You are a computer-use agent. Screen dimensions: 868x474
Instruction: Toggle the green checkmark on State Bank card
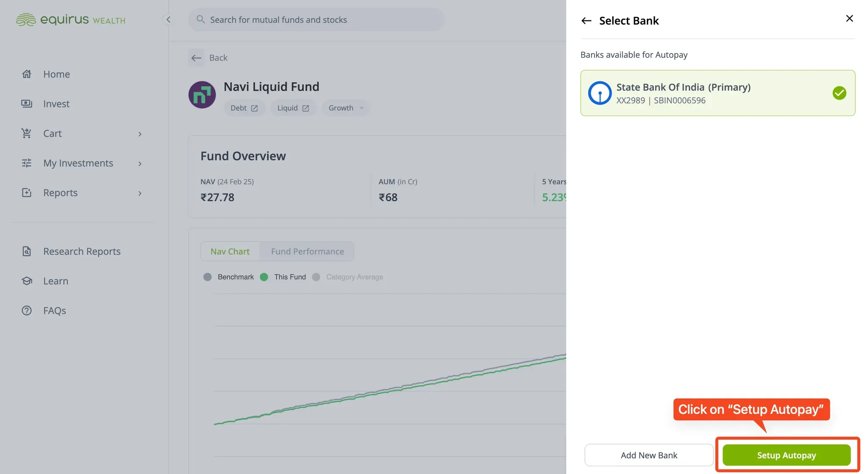pos(839,93)
